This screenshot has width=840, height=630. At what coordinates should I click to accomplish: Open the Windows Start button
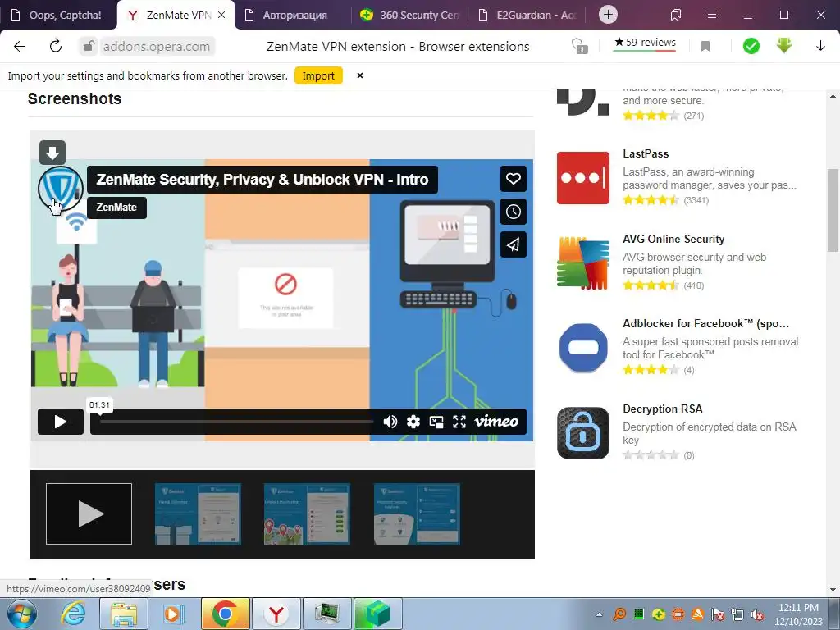22,614
